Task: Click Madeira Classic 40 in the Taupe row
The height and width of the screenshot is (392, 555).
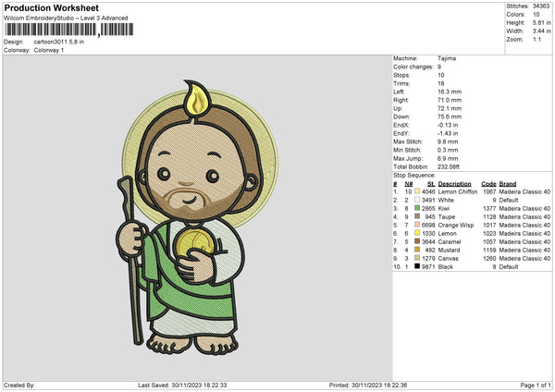Action: pyautogui.click(x=524, y=217)
